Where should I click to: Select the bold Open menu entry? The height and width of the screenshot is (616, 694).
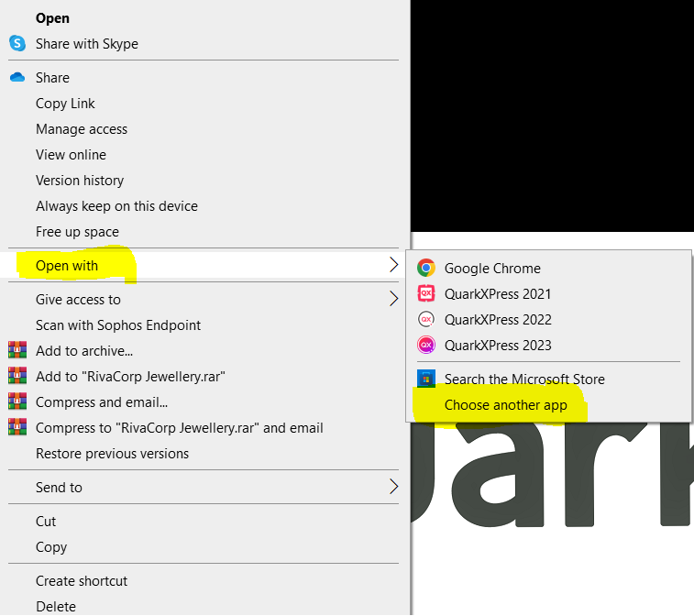click(204, 18)
